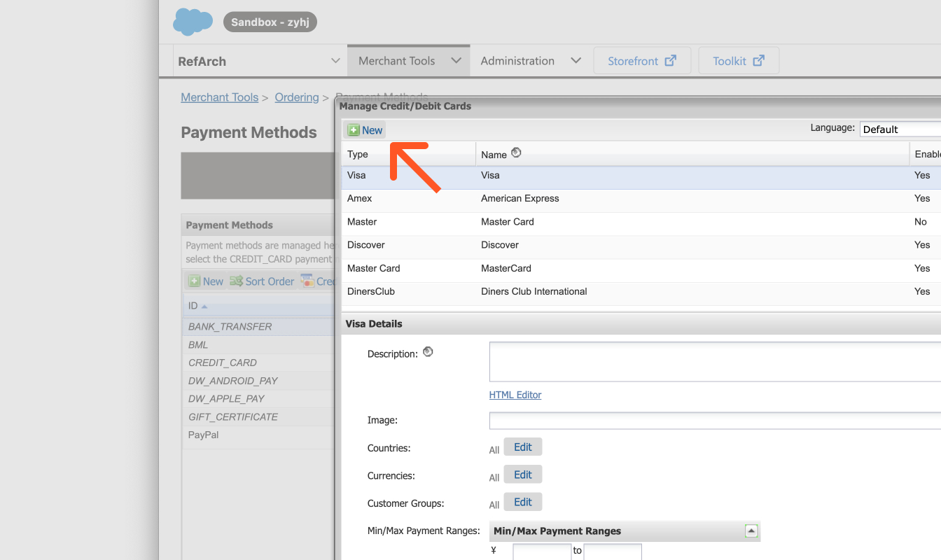Click the minimum payment range field
The image size is (941, 560).
542,552
